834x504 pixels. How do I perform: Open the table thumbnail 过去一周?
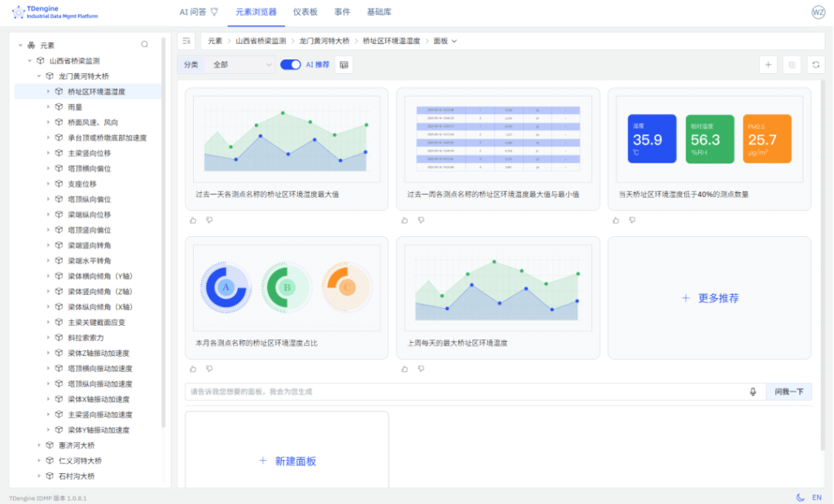[498, 139]
